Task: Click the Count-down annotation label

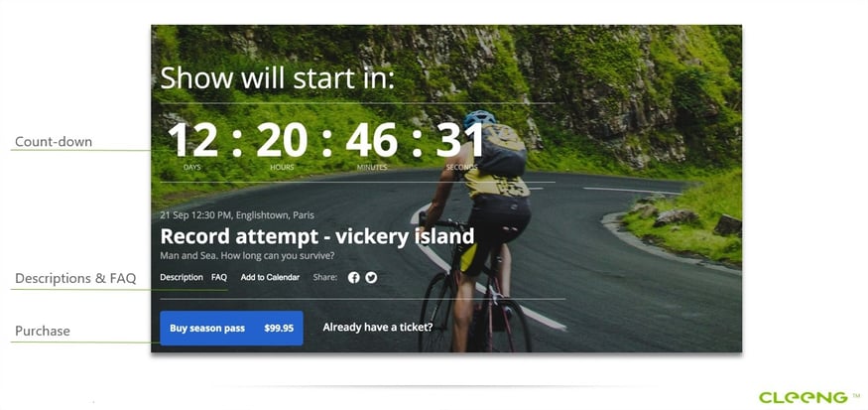Action: (54, 142)
